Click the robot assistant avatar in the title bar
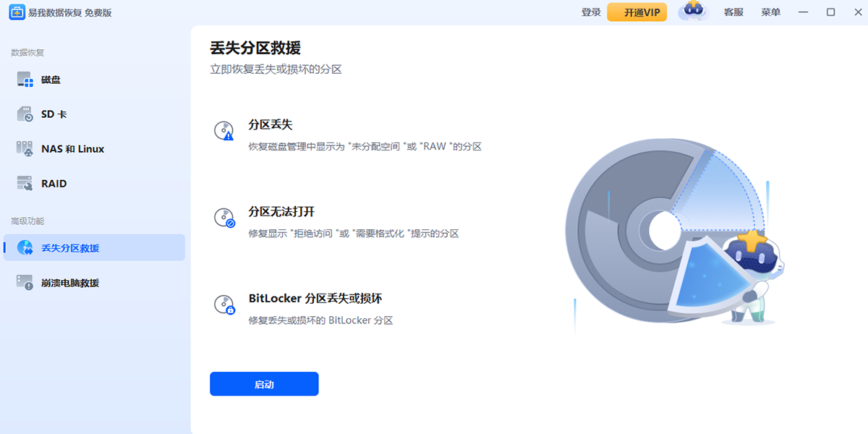Screen dimensions: 868x434 [692, 12]
